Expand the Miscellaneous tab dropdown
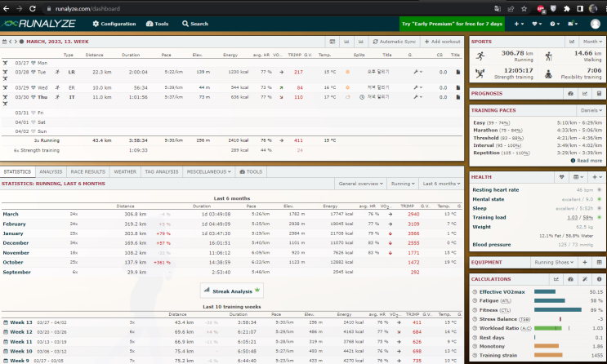Image resolution: width=607 pixels, height=364 pixels. 208,171
